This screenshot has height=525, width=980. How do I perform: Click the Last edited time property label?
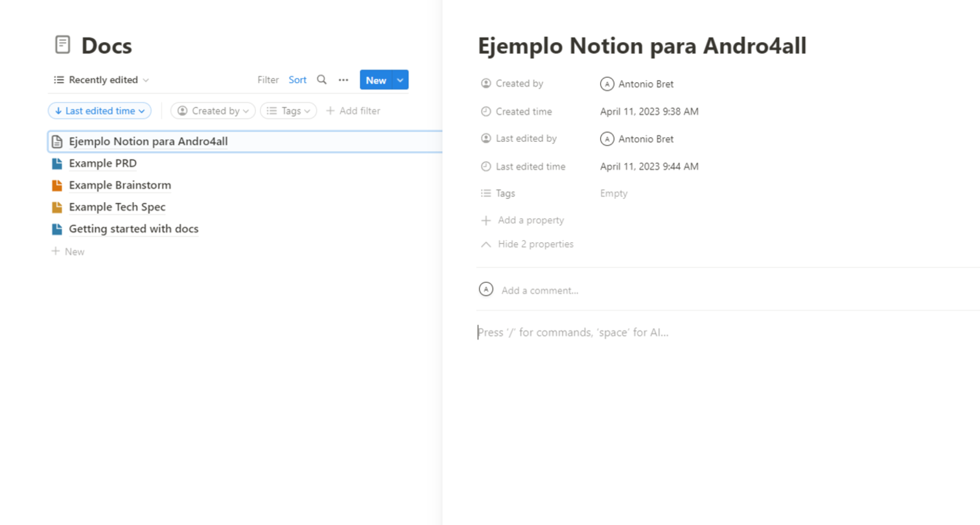tap(531, 167)
